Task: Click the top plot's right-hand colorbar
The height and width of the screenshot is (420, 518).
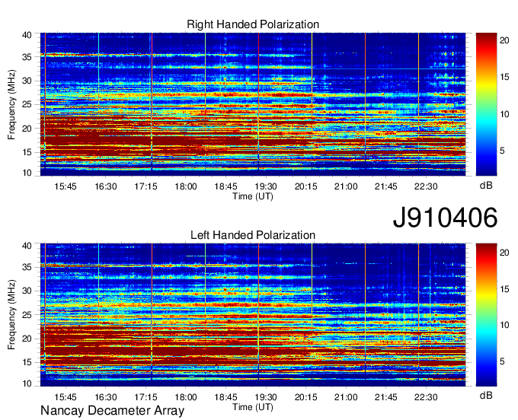Action: [x=486, y=104]
